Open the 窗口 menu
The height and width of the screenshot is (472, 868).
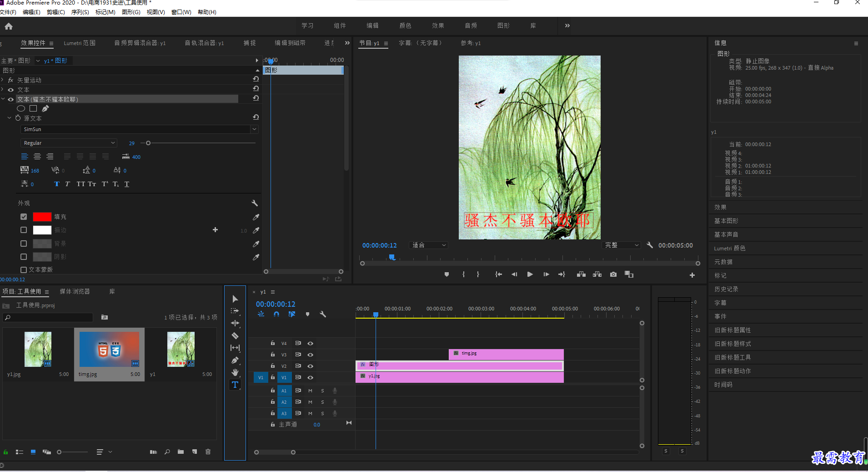coord(181,12)
